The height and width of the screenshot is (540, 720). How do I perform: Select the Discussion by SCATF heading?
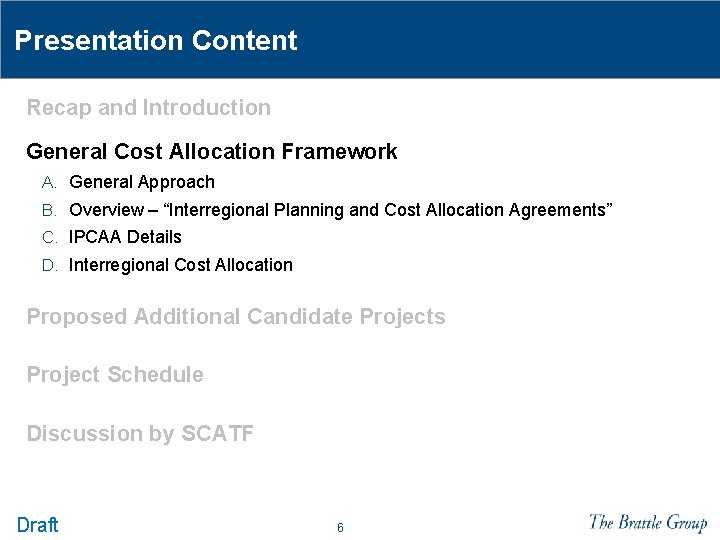pos(140,433)
